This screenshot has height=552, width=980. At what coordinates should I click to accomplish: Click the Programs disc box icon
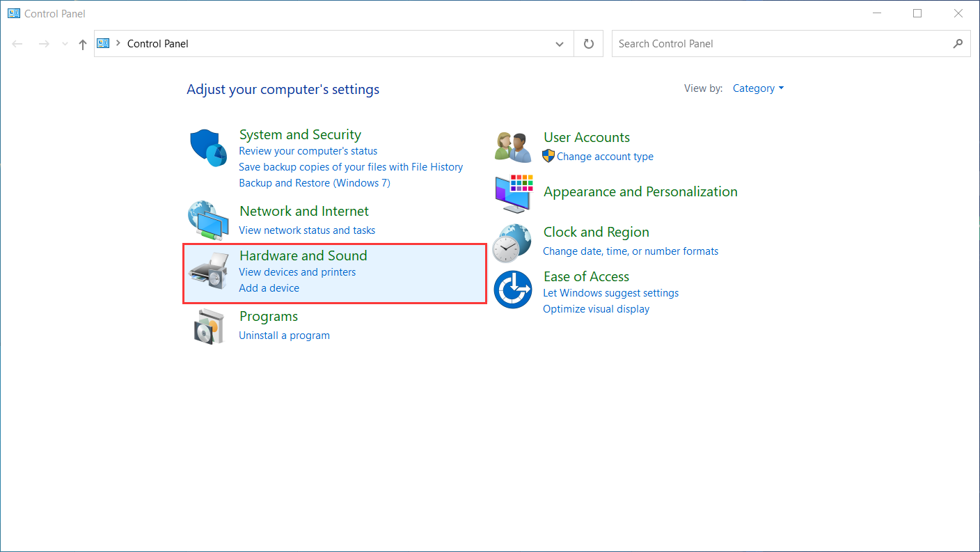coord(209,326)
